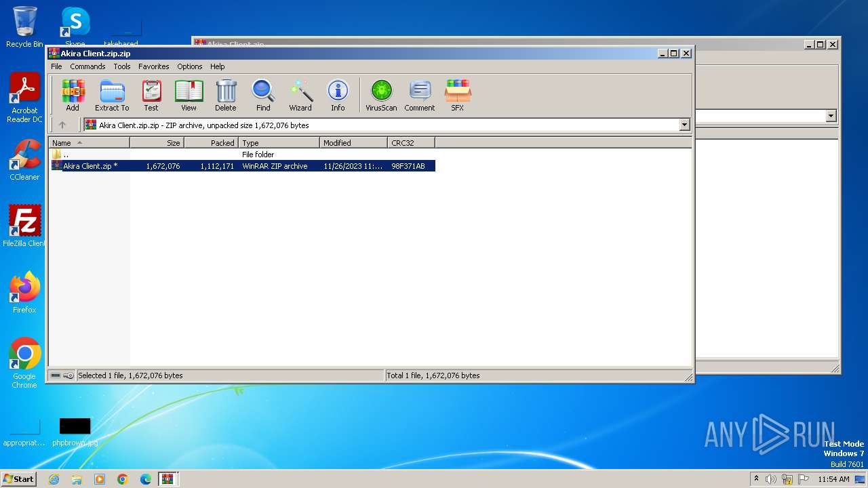This screenshot has height=488, width=868.
Task: Open Chrome from the taskbar
Action: coord(123,479)
